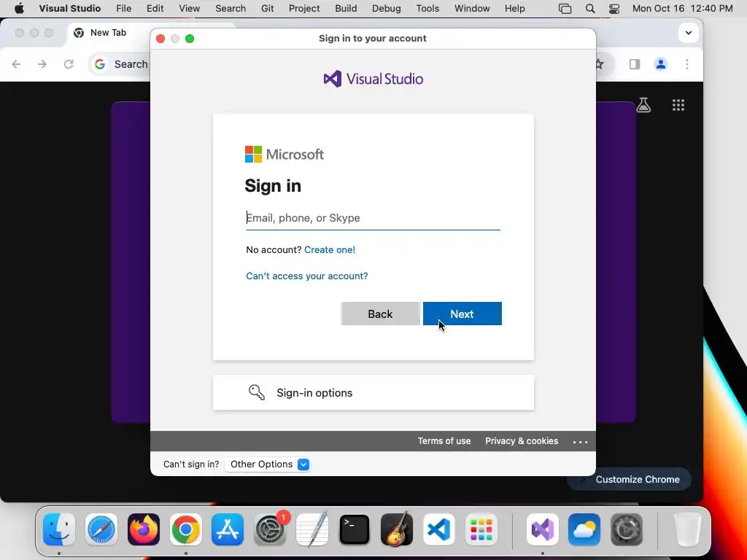This screenshot has height=560, width=747.
Task: Open the Weather app from the Dock
Action: click(584, 529)
